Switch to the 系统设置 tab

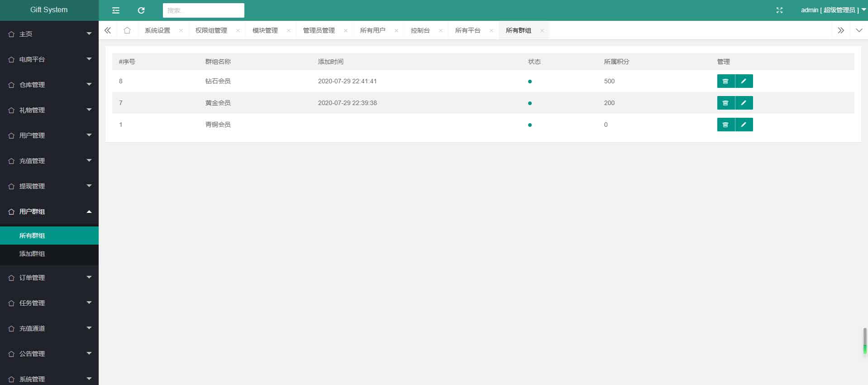click(x=157, y=30)
